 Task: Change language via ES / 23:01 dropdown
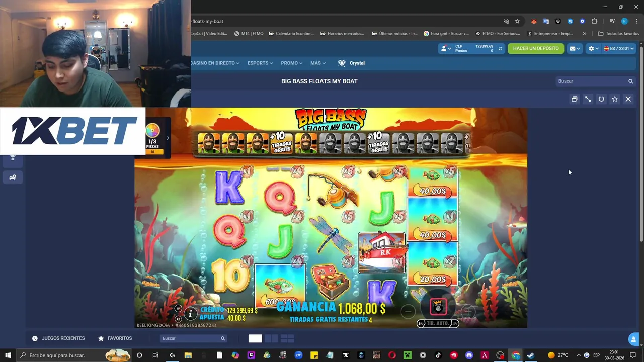(619, 49)
